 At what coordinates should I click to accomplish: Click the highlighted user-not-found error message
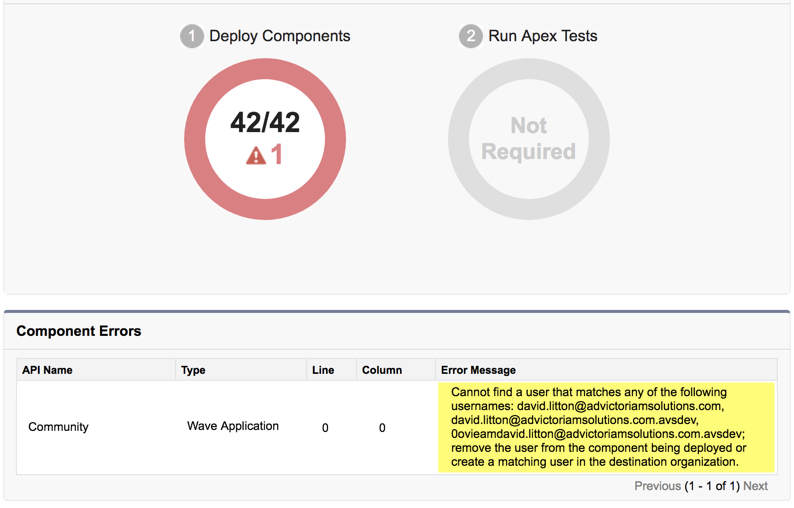[x=600, y=427]
